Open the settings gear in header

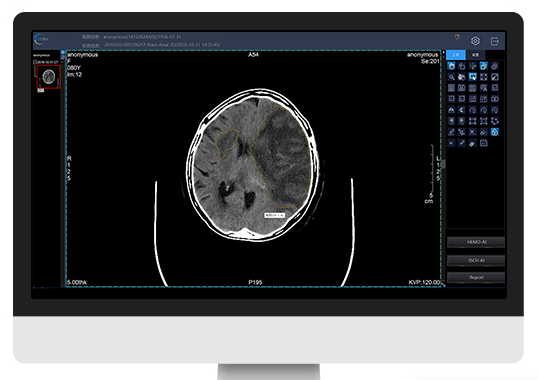pyautogui.click(x=475, y=41)
